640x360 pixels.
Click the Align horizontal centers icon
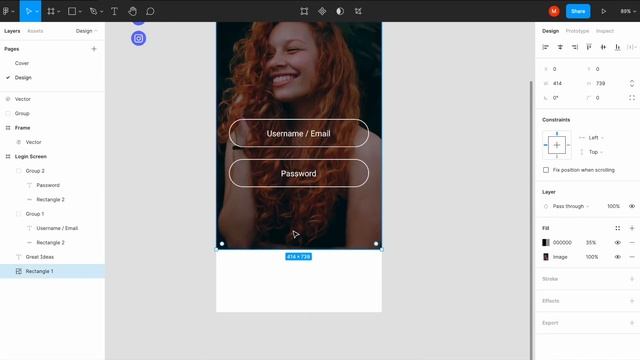coord(560,47)
